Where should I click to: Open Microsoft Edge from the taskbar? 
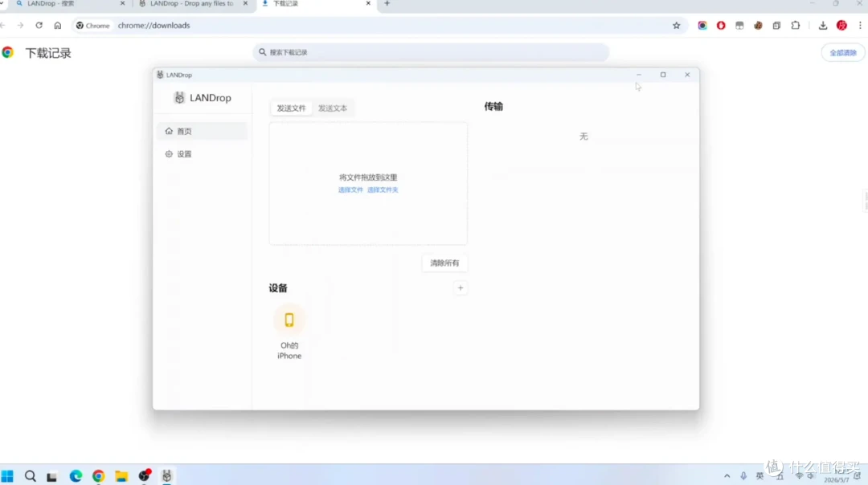pyautogui.click(x=76, y=476)
